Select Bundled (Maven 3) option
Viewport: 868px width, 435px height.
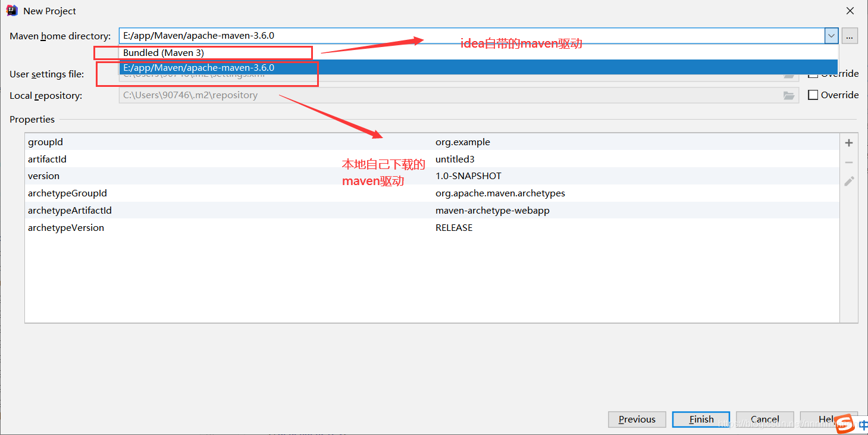[x=478, y=53]
